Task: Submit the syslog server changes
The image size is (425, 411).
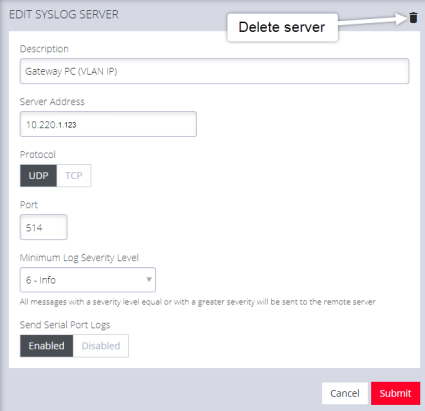Action: (395, 393)
